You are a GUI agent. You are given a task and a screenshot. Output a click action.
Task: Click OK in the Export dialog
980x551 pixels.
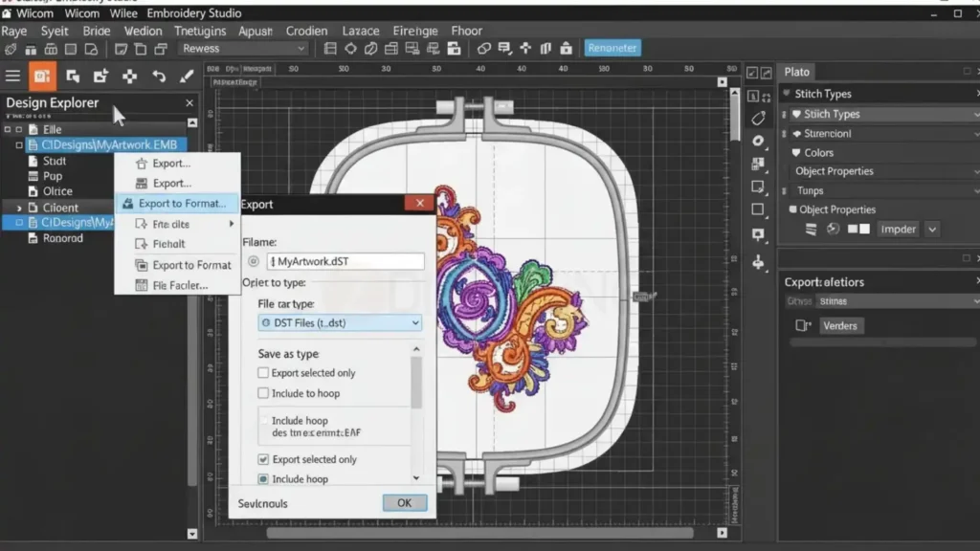[405, 503]
